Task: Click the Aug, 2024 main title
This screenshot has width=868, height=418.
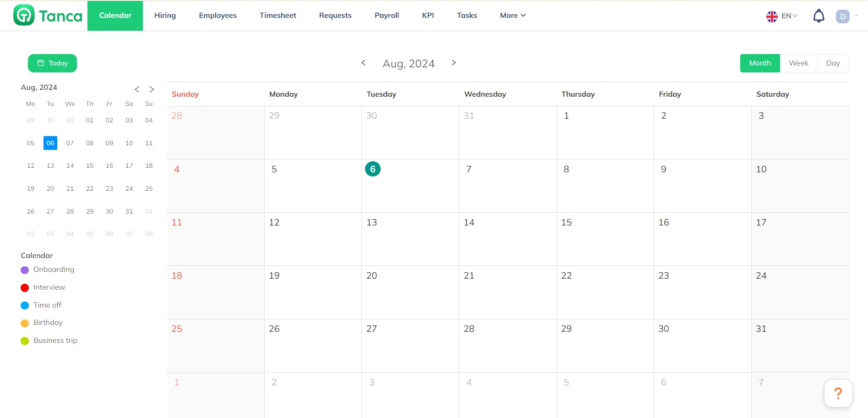Action: (x=409, y=64)
